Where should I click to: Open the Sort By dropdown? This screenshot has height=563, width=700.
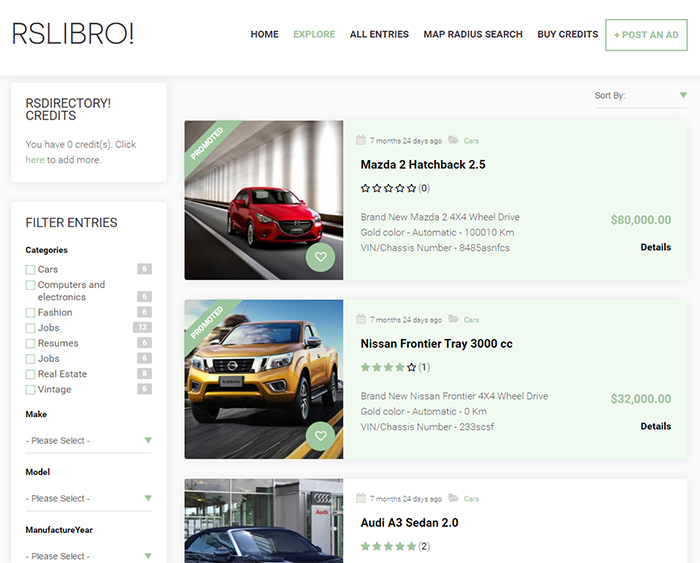point(640,96)
